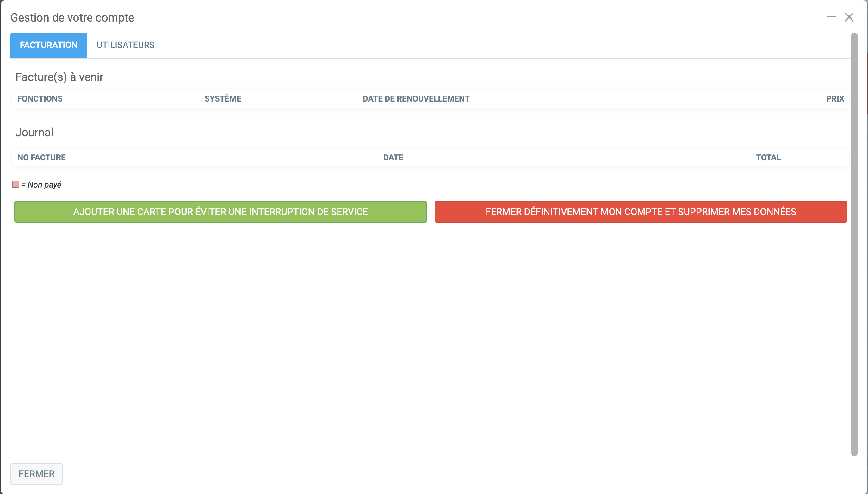This screenshot has width=868, height=494.
Task: Click the green add card button
Action: click(220, 212)
